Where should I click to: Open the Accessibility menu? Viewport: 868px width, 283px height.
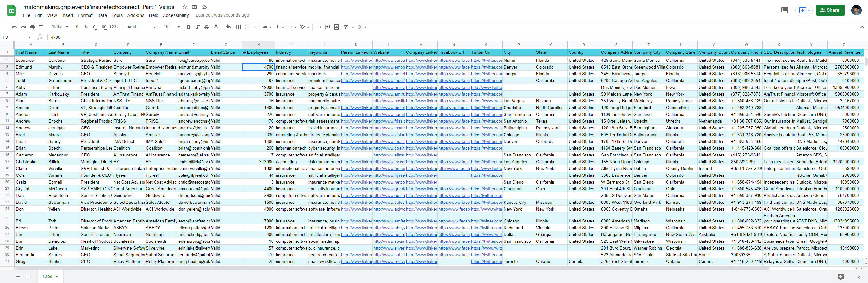(175, 15)
